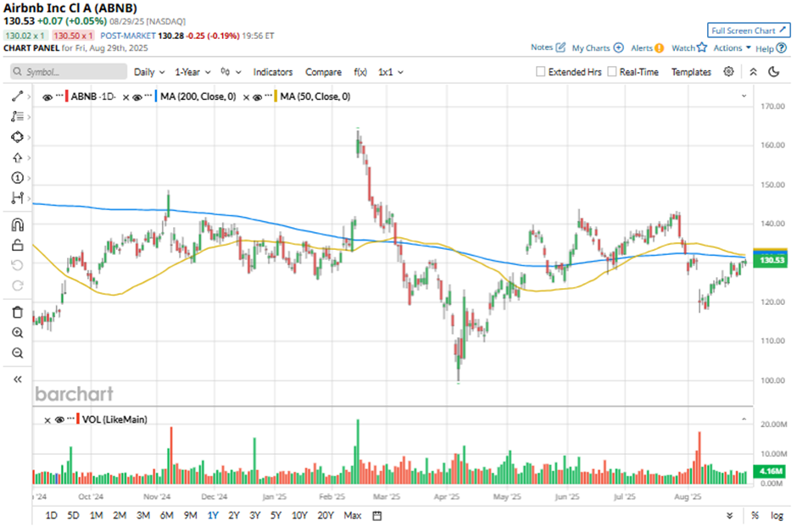The height and width of the screenshot is (532, 797).
Task: Click the 4.16M volume label
Action: pyautogui.click(x=771, y=471)
